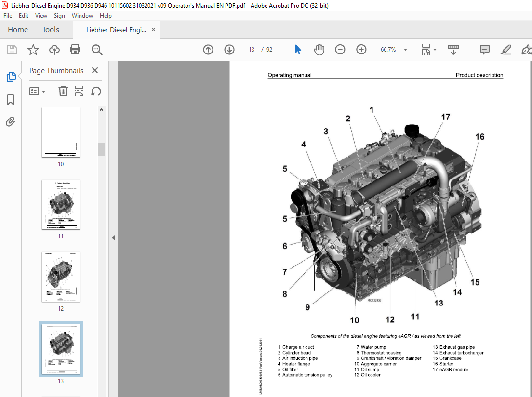532x397 pixels.
Task: Zoom in with plus icon
Action: [x=361, y=50]
